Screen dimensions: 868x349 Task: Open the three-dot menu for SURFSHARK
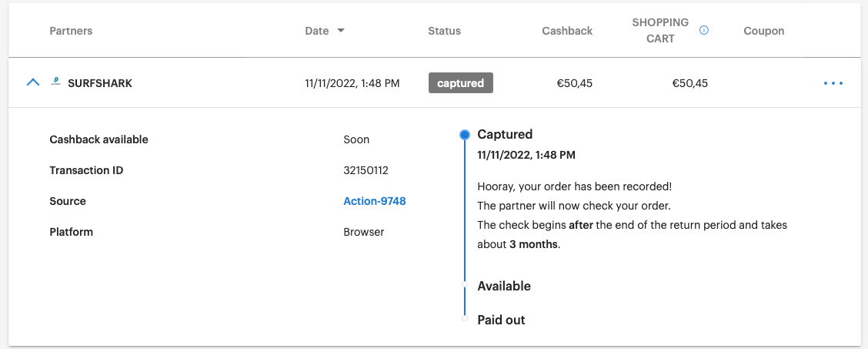tap(833, 84)
